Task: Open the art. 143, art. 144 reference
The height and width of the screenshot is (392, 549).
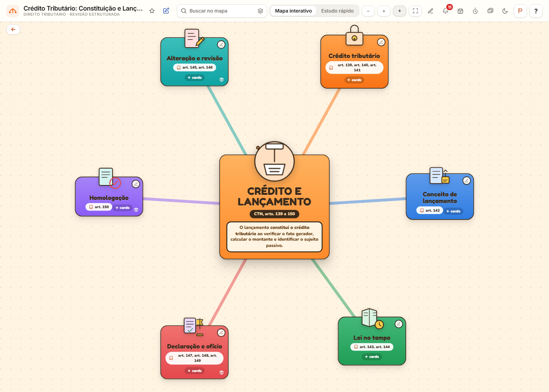Action: [x=372, y=347]
